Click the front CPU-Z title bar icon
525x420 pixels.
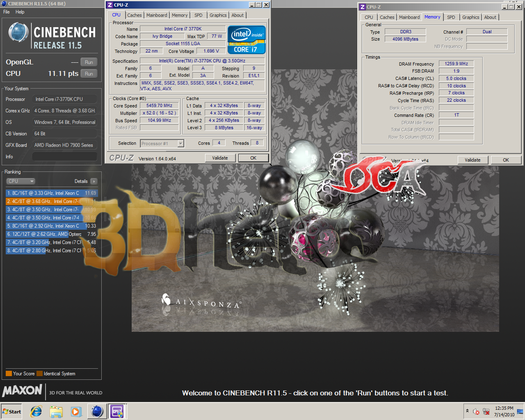pos(110,5)
